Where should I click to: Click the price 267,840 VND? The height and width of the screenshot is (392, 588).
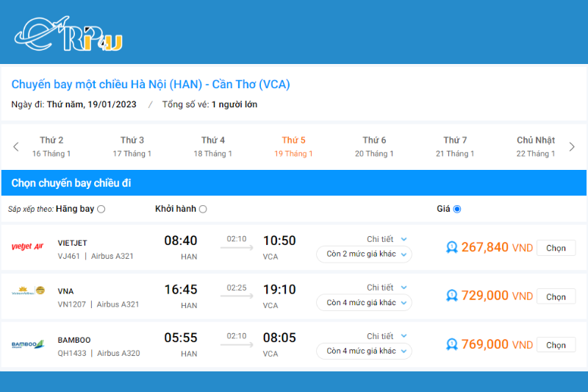coord(497,247)
